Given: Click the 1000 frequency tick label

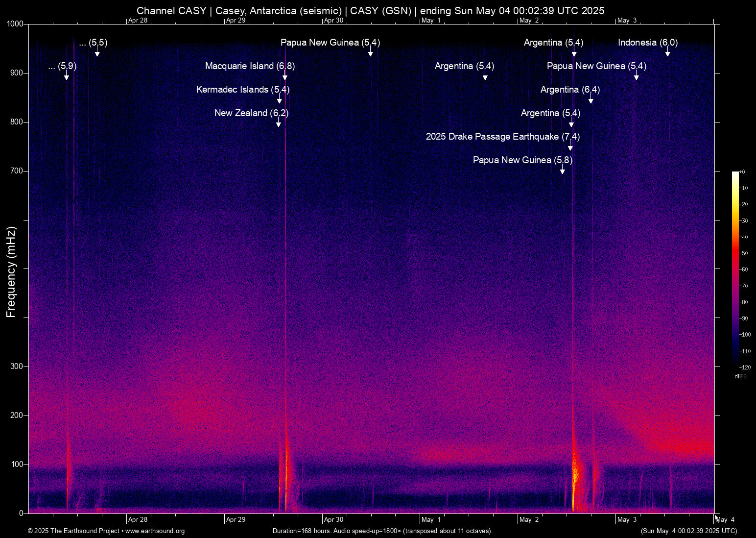Looking at the screenshot, I should coord(15,24).
